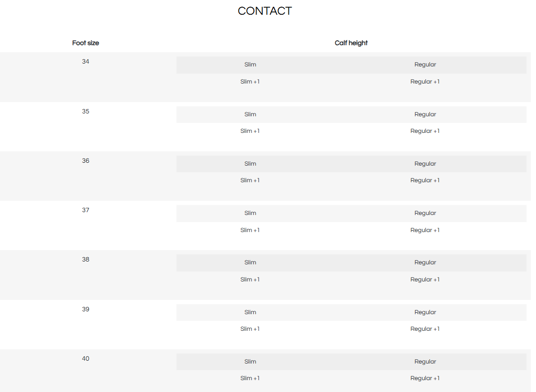Choose Regular for foot size 35
Image resolution: width=536 pixels, height=392 pixels.
pyautogui.click(x=425, y=114)
